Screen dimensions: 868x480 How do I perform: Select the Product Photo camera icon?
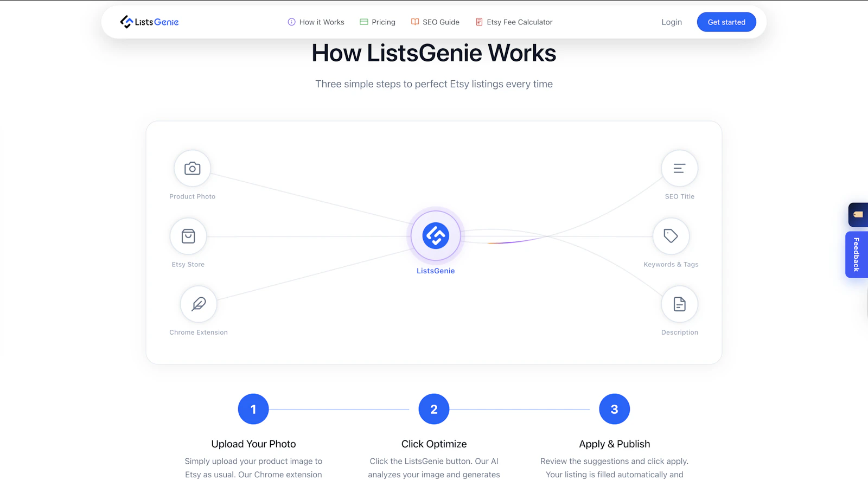click(192, 168)
